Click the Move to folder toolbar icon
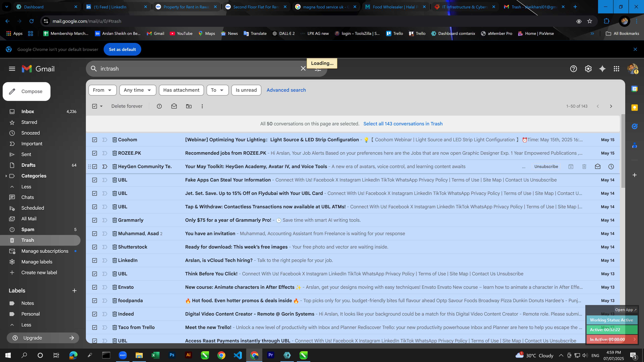The height and width of the screenshot is (362, 644). [189, 106]
